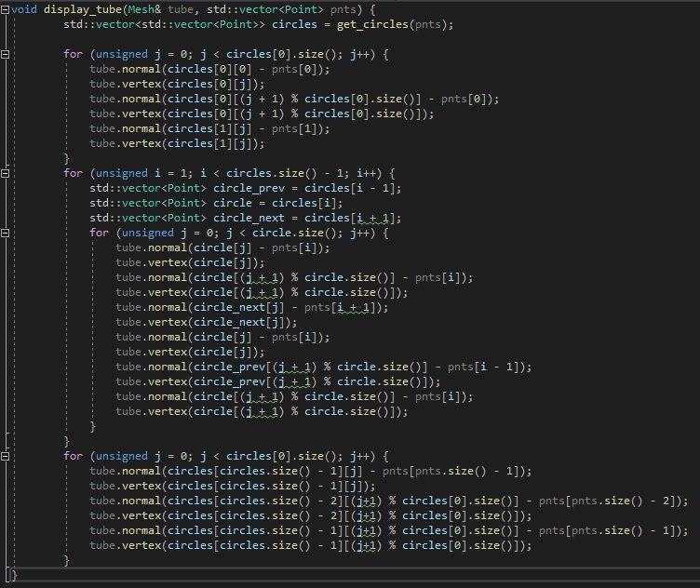Click line tube.vertex(circles[0][j]);
Viewport: 700px width, 588px height.
point(177,84)
